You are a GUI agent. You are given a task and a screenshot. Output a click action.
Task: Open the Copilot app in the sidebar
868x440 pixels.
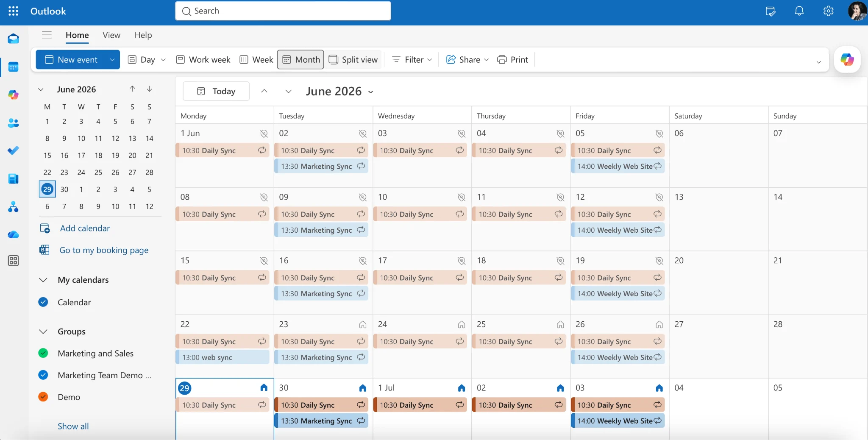click(x=13, y=95)
